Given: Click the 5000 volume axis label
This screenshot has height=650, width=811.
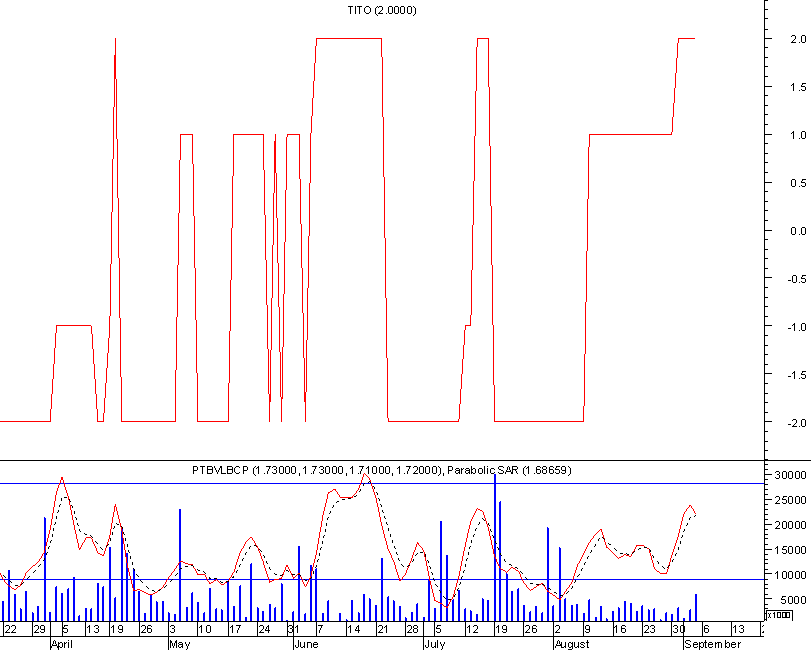Looking at the screenshot, I should pyautogui.click(x=793, y=600).
